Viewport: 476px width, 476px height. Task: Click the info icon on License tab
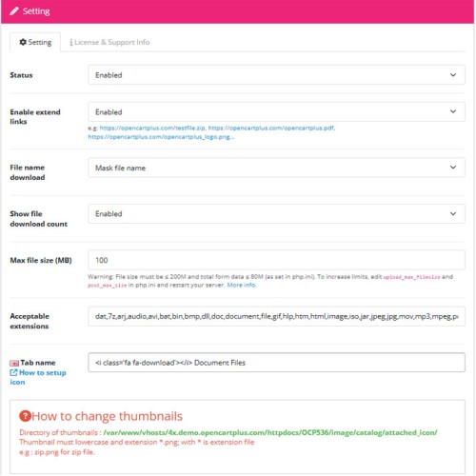tap(71, 42)
